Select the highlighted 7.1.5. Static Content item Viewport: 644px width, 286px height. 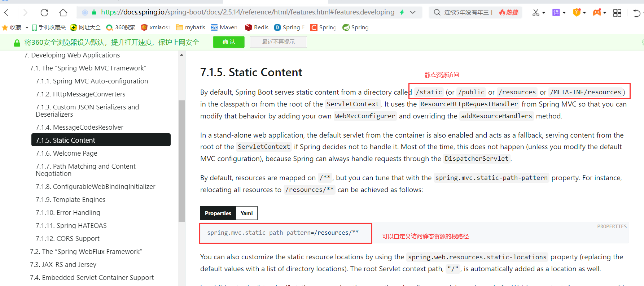[101, 140]
